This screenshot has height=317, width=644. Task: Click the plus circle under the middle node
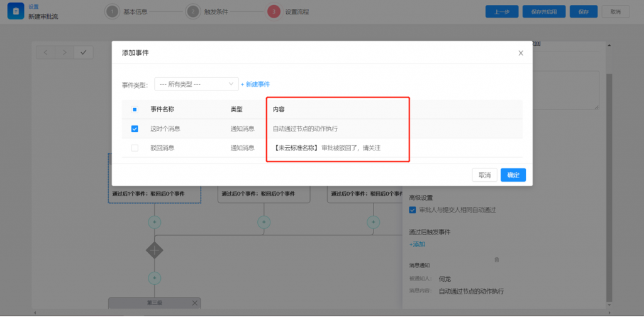[x=264, y=222]
